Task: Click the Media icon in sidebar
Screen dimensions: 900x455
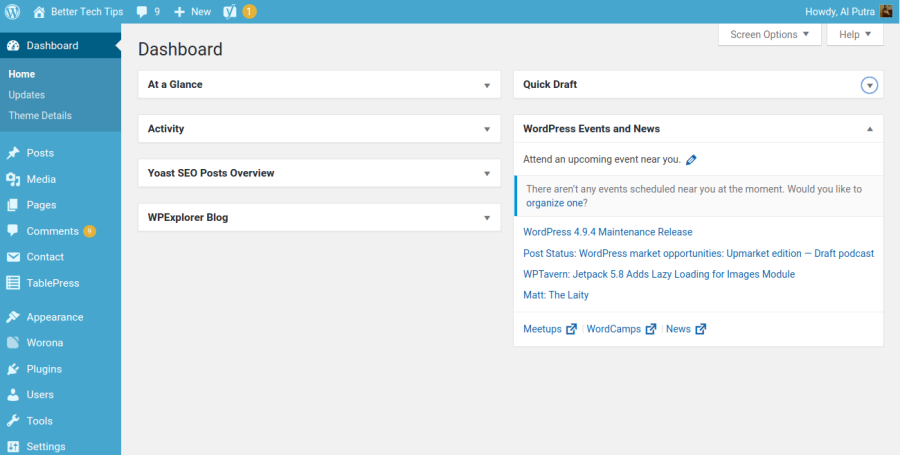Action: (x=13, y=179)
